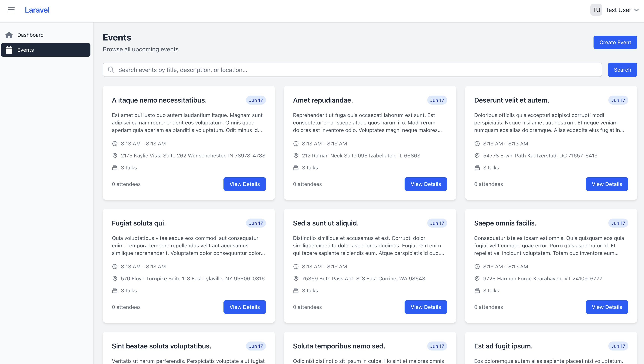Screen dimensions: 644x364
Task: Click address '212 Roman Neck Suite 098'
Action: (x=335, y=156)
